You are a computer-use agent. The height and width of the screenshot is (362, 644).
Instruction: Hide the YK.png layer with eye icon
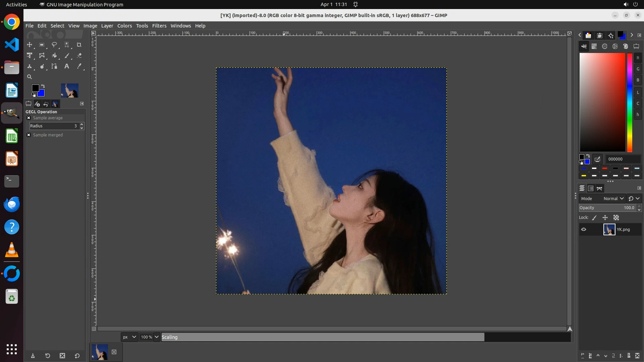click(584, 230)
